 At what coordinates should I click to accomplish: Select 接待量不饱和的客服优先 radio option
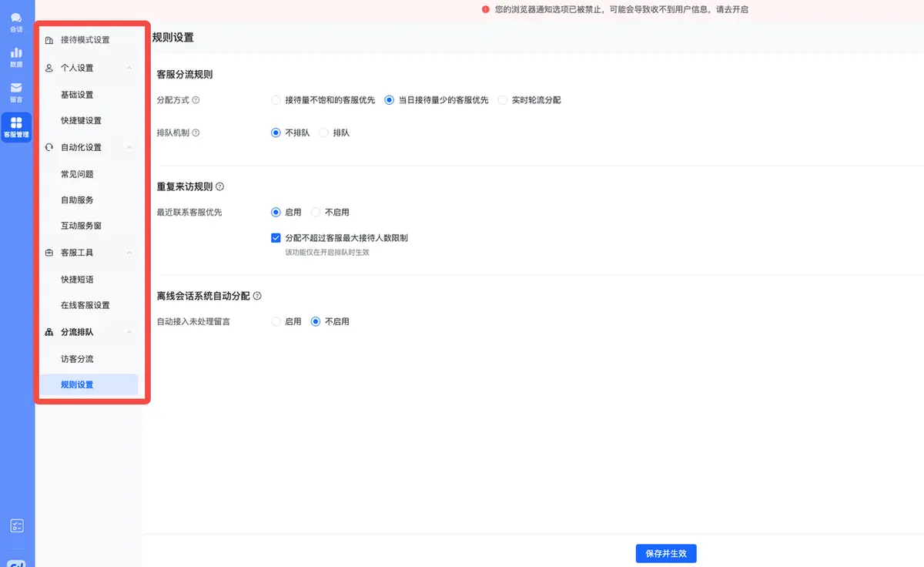(x=276, y=100)
